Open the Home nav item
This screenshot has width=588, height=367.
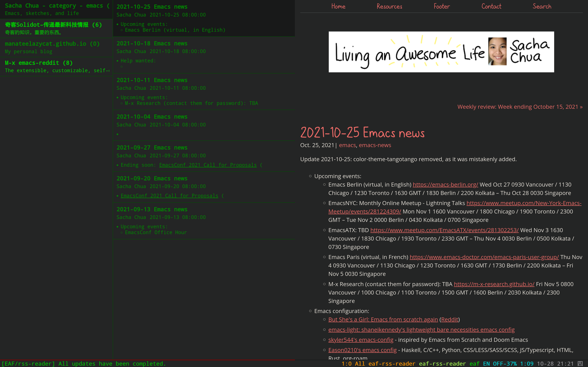point(338,6)
